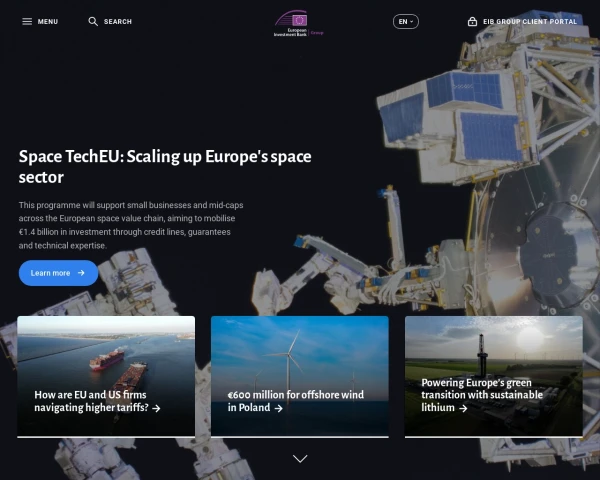Screen dimensions: 600x480
Task: Click the magnifying glass search icon
Action: (93, 21)
